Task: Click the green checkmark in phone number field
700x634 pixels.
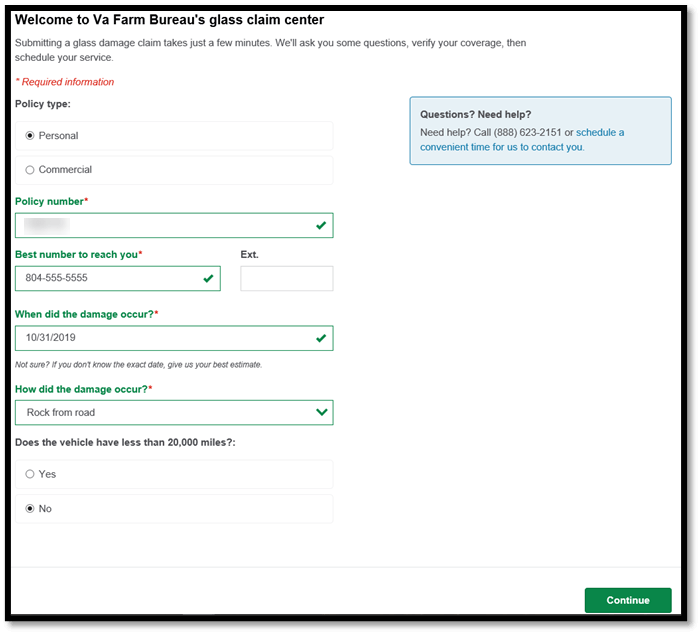Action: (x=208, y=279)
